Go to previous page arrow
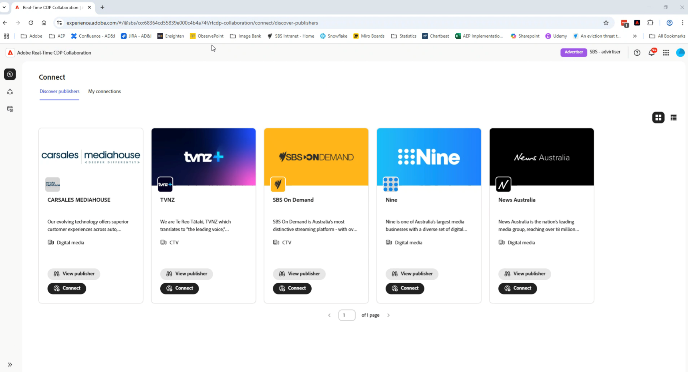The image size is (688, 372). click(x=329, y=315)
